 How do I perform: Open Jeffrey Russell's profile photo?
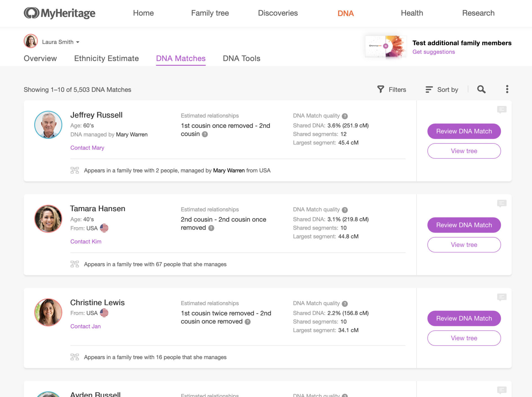point(48,125)
